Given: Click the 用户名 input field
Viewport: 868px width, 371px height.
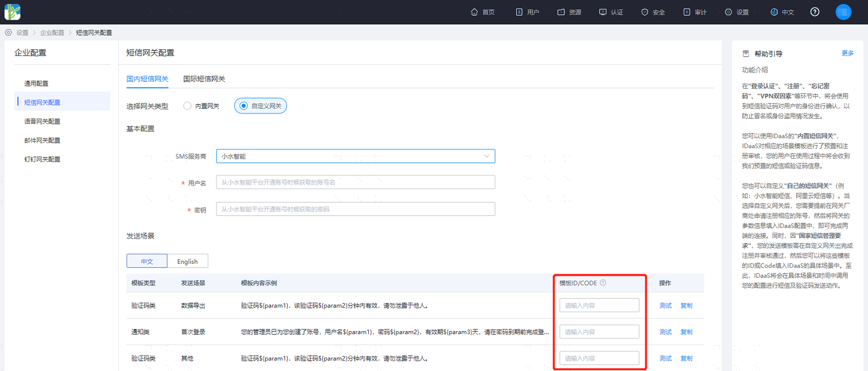Looking at the screenshot, I should (355, 182).
